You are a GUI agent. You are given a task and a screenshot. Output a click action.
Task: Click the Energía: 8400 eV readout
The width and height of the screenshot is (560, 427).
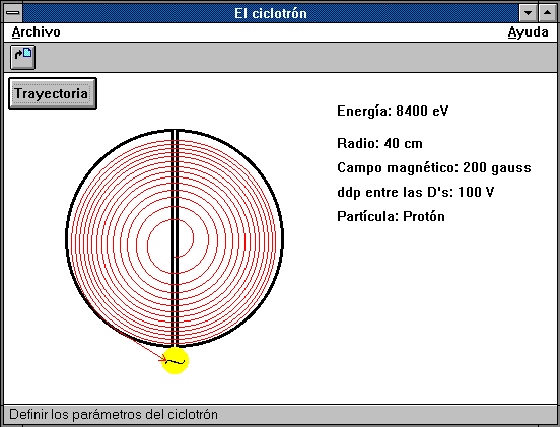[x=392, y=111]
